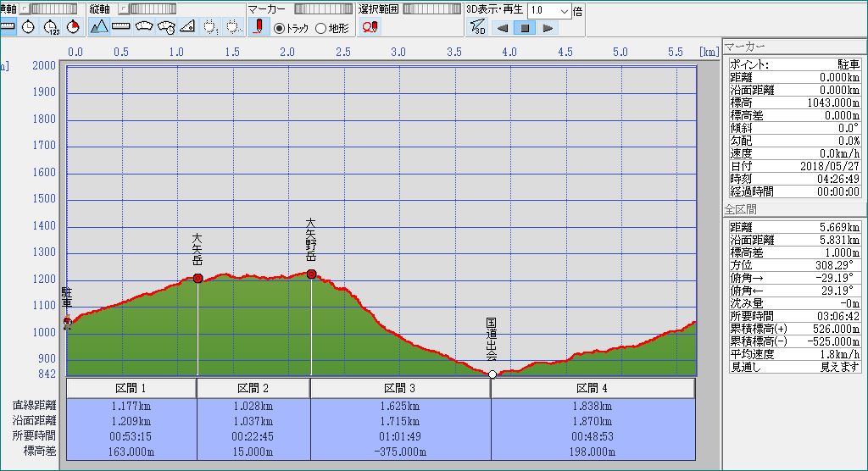Click the selection range zoom icon
The image size is (868, 471).
tap(370, 26)
